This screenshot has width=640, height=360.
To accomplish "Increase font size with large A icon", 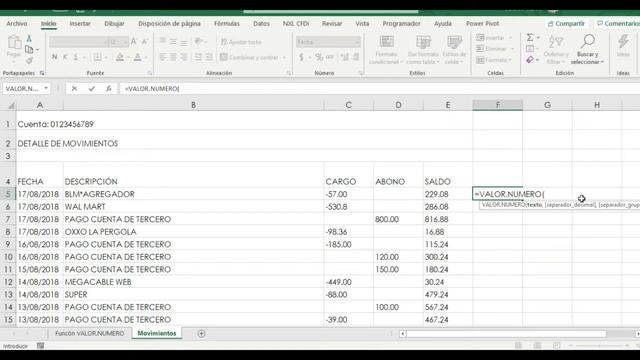I will 134,42.
